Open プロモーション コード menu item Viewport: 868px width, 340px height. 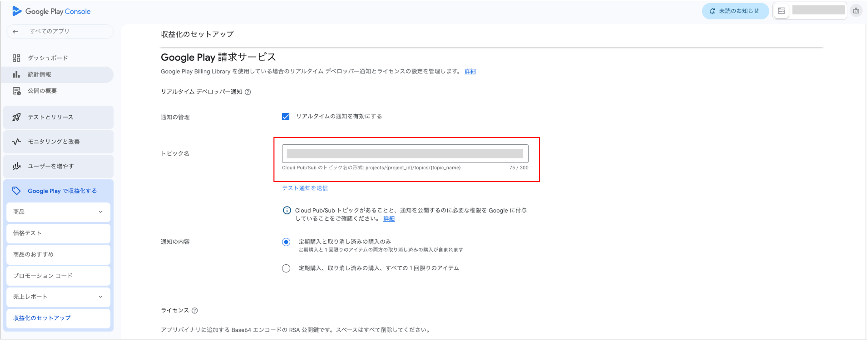(x=58, y=276)
